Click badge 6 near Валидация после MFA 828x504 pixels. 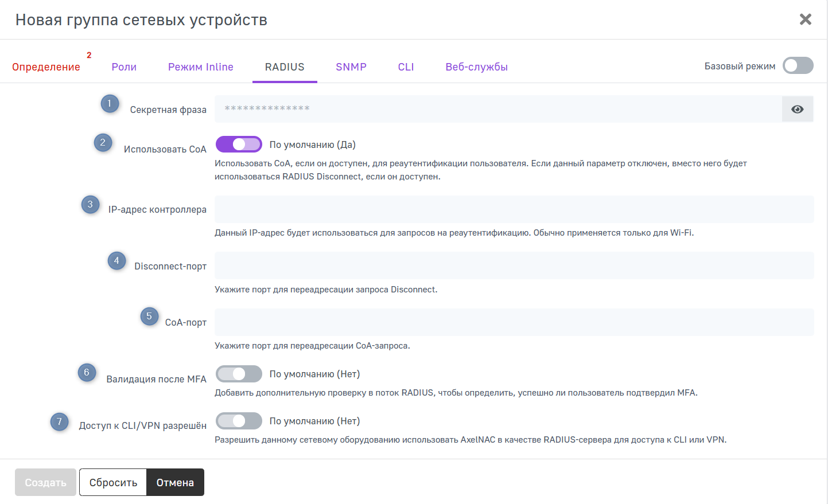(87, 373)
